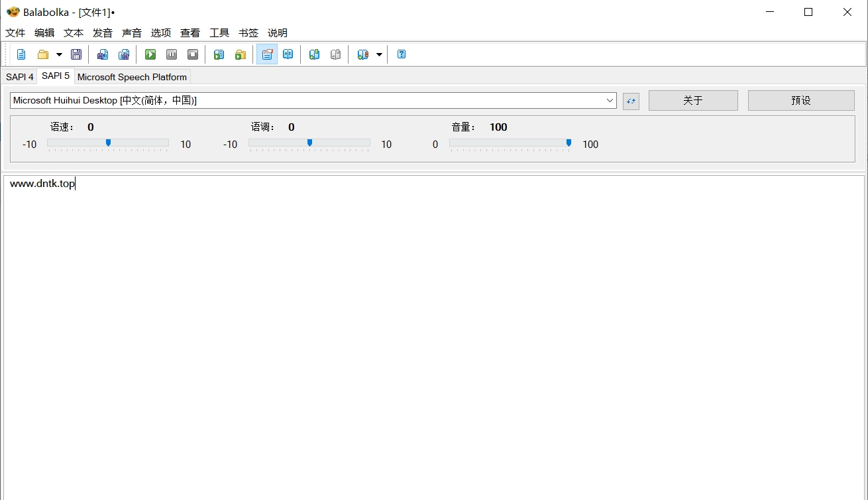Click the 语速 value 0
868x500 pixels.
coord(91,127)
